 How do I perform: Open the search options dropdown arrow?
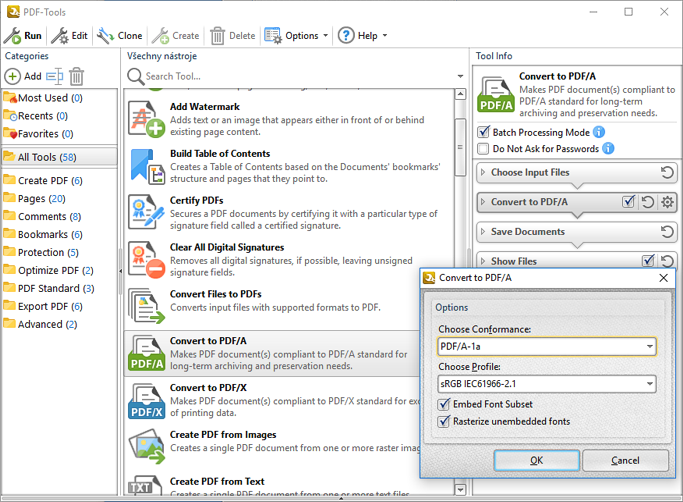coord(460,76)
